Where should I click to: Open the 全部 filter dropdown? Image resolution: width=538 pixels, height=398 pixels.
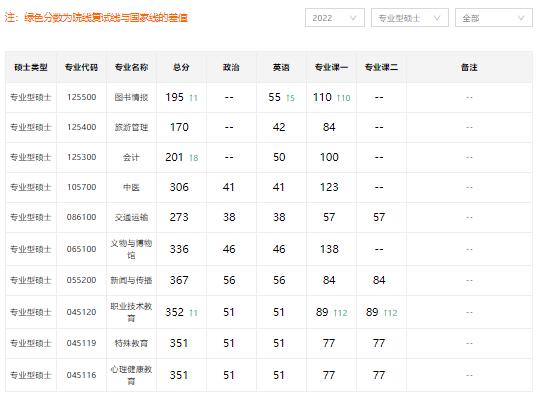494,18
